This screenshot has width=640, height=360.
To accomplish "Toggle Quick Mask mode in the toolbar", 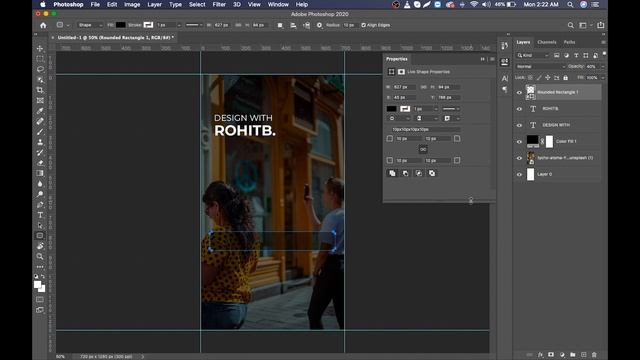I will [40, 300].
